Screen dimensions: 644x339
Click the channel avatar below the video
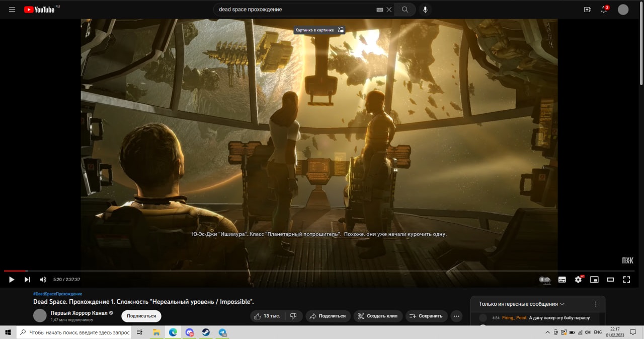tap(40, 316)
